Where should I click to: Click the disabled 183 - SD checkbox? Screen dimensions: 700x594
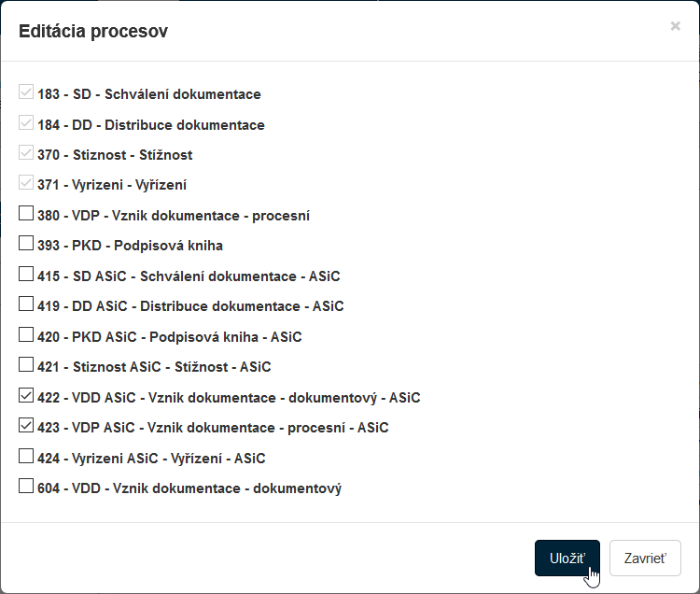coord(26,93)
